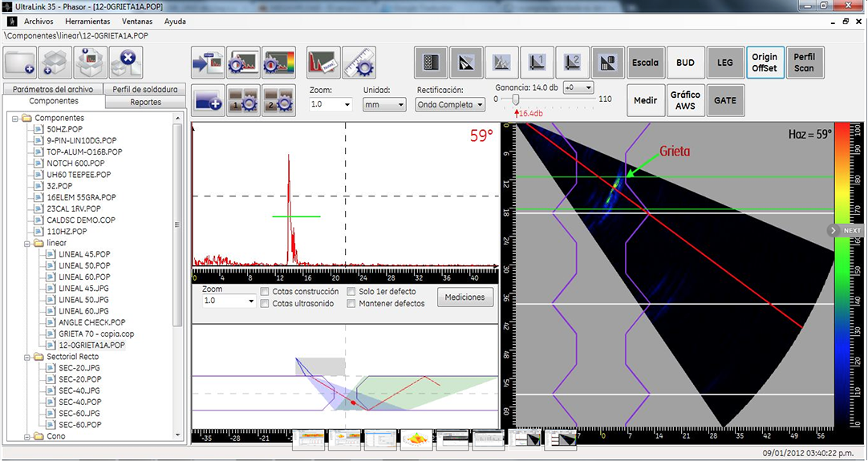Select ANGLE CHECK.POP in the tree
The image size is (868, 461).
(92, 322)
